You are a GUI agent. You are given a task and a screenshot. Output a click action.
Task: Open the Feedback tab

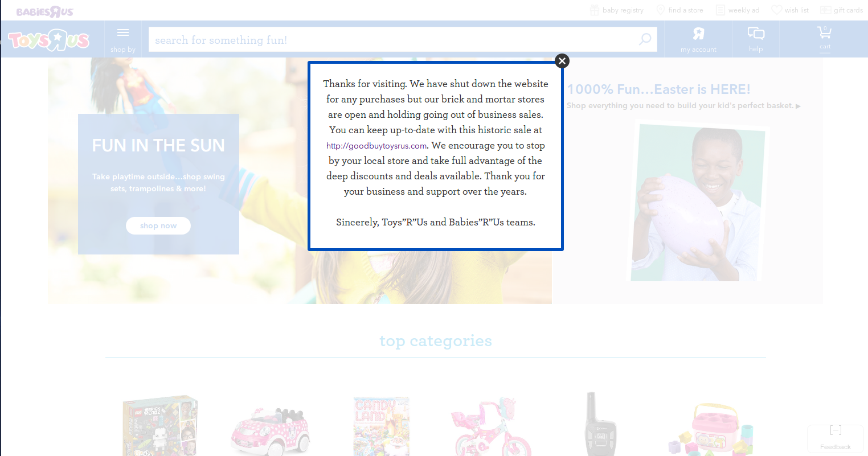point(836,438)
